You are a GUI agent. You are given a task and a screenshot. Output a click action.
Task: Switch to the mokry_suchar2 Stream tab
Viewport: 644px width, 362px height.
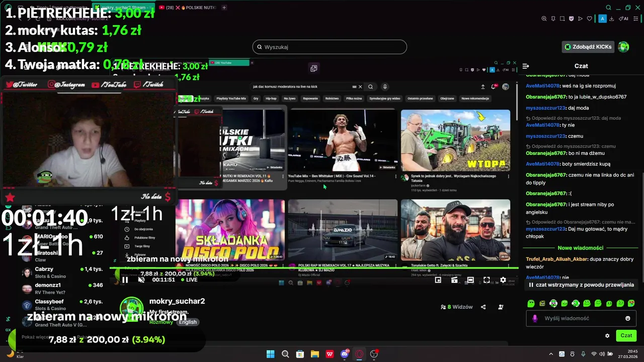coord(125,8)
